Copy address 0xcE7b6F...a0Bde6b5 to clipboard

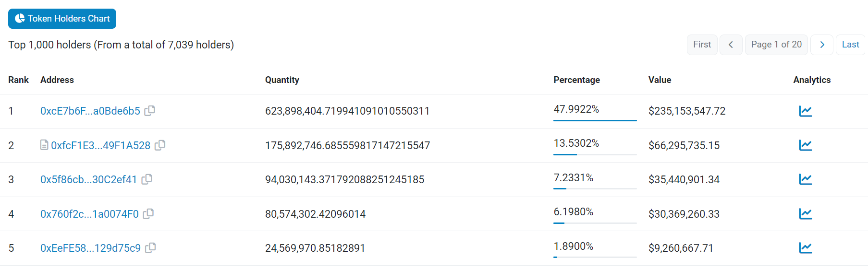coord(150,111)
